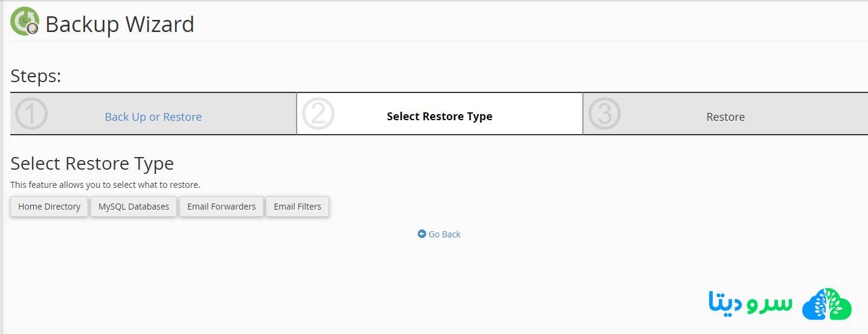The width and height of the screenshot is (868, 334).
Task: Click the feature description text below the heading
Action: point(105,185)
